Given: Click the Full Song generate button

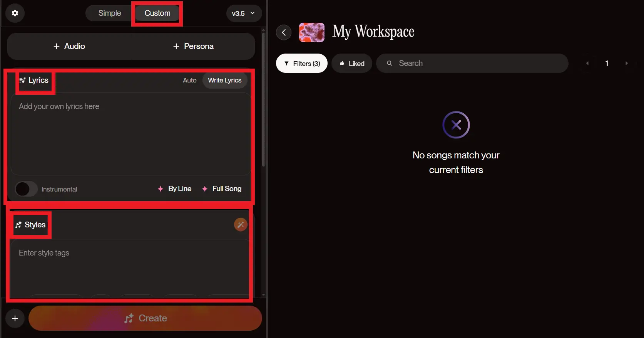Looking at the screenshot, I should (x=222, y=189).
